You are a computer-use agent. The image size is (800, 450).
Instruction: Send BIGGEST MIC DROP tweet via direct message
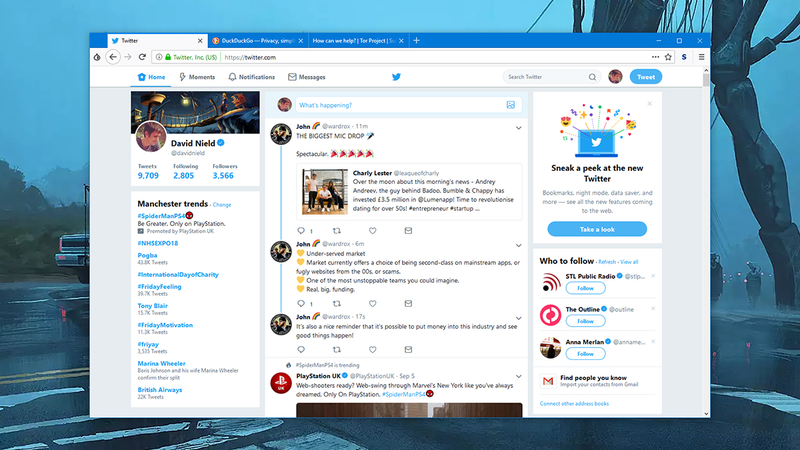pos(408,231)
